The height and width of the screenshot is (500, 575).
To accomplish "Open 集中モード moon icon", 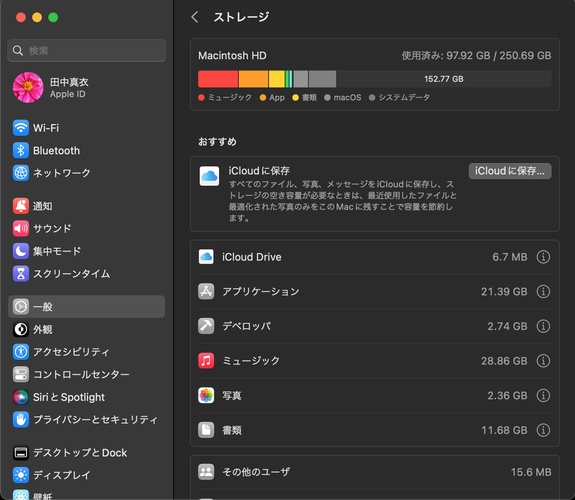I will pos(21,251).
